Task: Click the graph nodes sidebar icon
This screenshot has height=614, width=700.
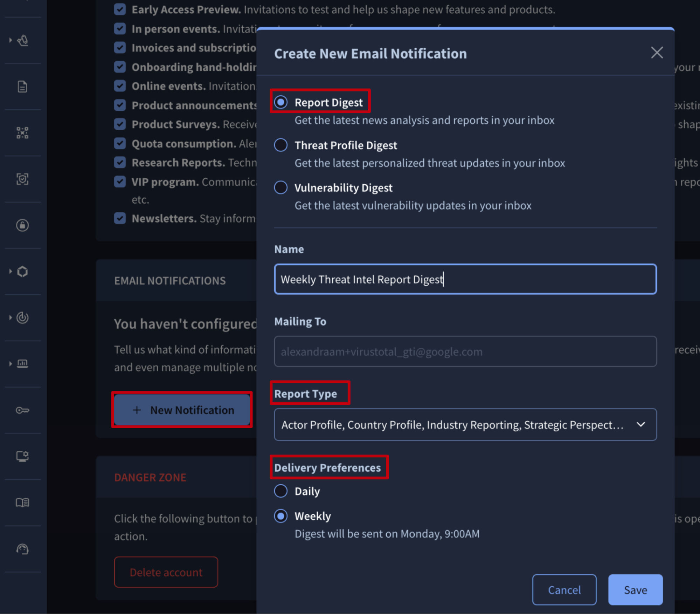Action: (22, 133)
